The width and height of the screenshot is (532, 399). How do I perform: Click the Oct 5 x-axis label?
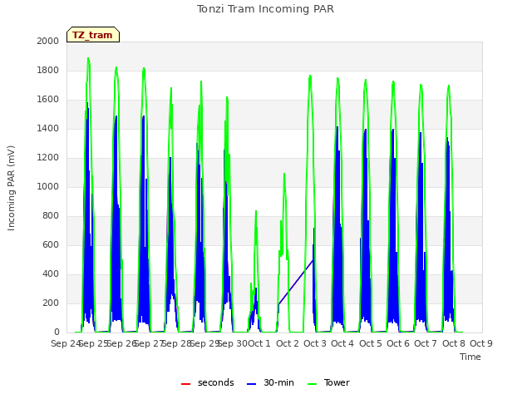point(371,343)
